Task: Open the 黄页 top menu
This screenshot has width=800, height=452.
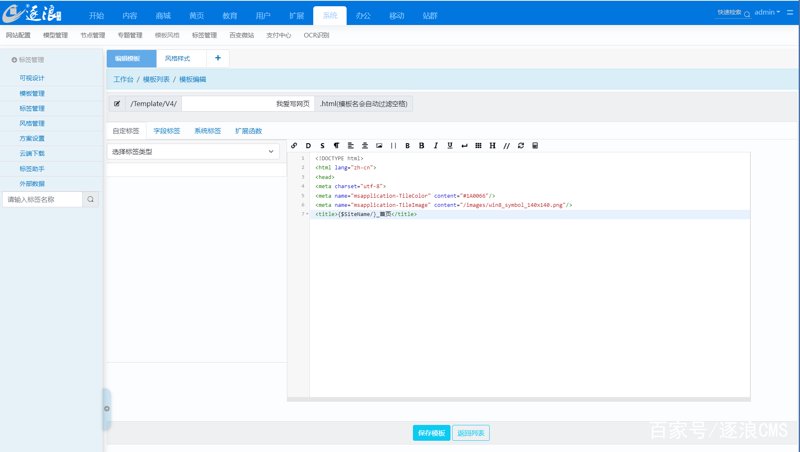Action: coord(196,15)
